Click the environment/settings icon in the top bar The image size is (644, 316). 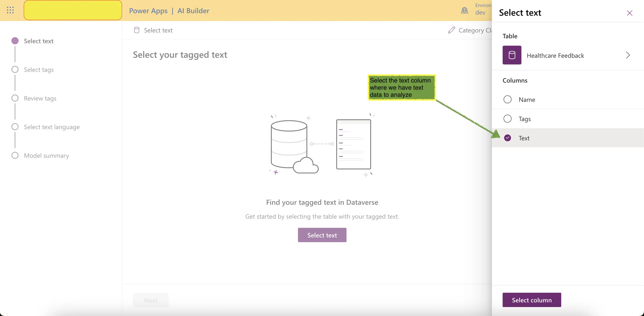465,10
